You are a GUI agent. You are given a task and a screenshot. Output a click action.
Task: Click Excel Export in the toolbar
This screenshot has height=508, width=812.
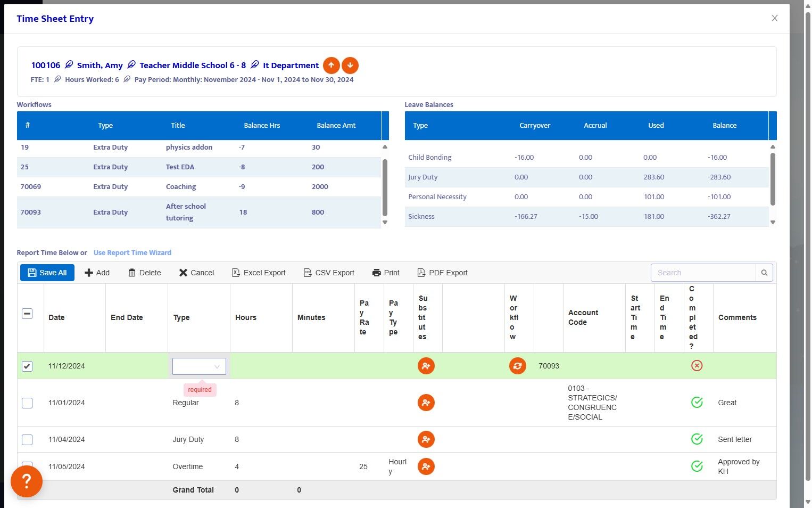[x=259, y=273]
